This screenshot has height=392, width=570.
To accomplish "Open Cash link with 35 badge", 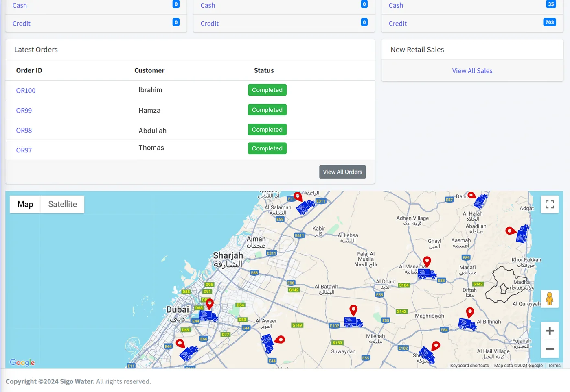I will [x=396, y=5].
